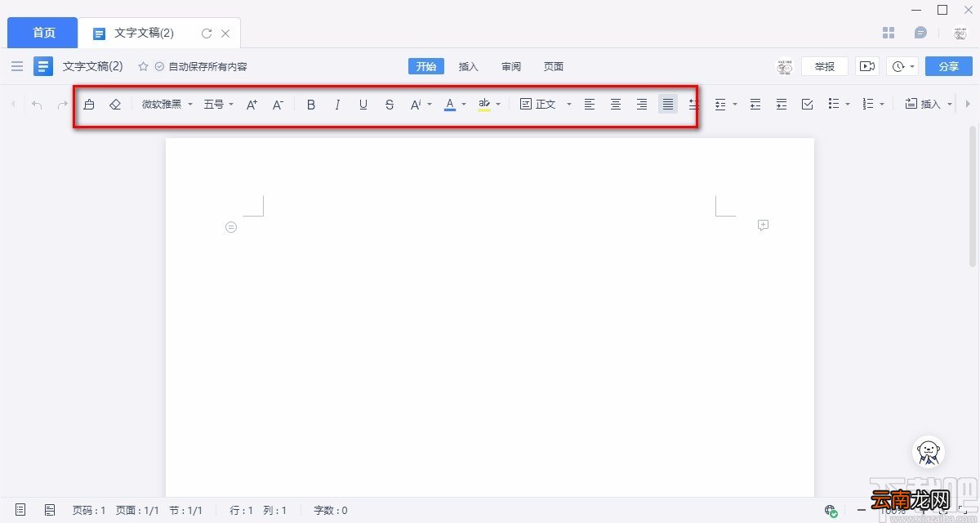The width and height of the screenshot is (980, 523).
Task: Star the document as favorite
Action: [143, 66]
